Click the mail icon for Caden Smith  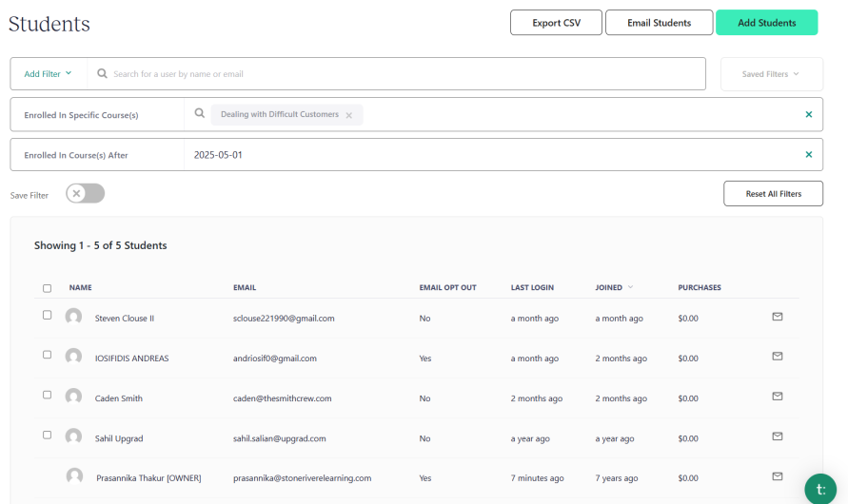[778, 396]
